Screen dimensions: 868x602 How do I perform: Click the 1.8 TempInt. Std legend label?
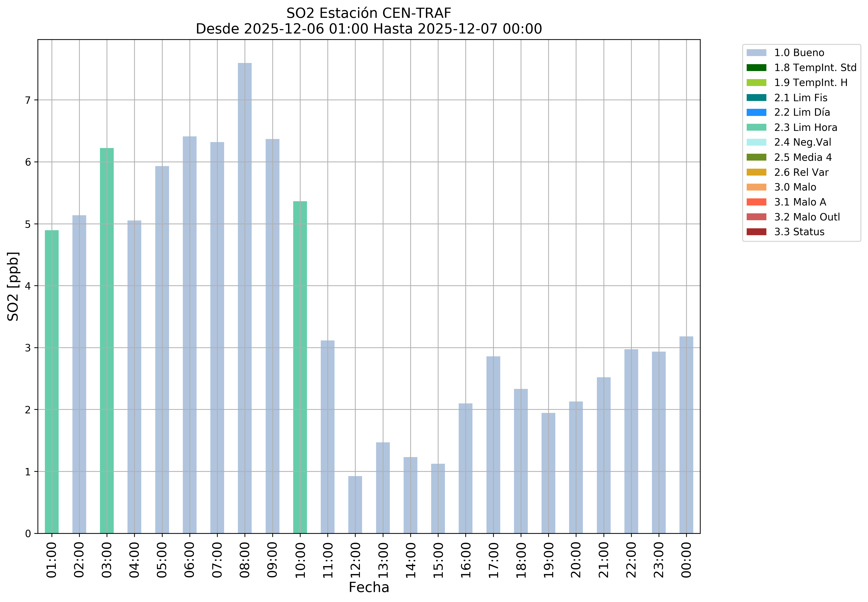815,68
